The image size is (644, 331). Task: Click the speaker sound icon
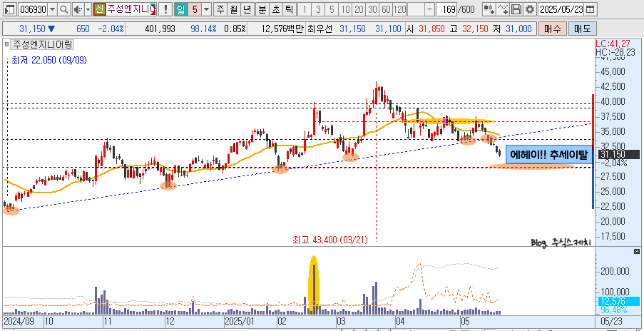click(x=78, y=9)
